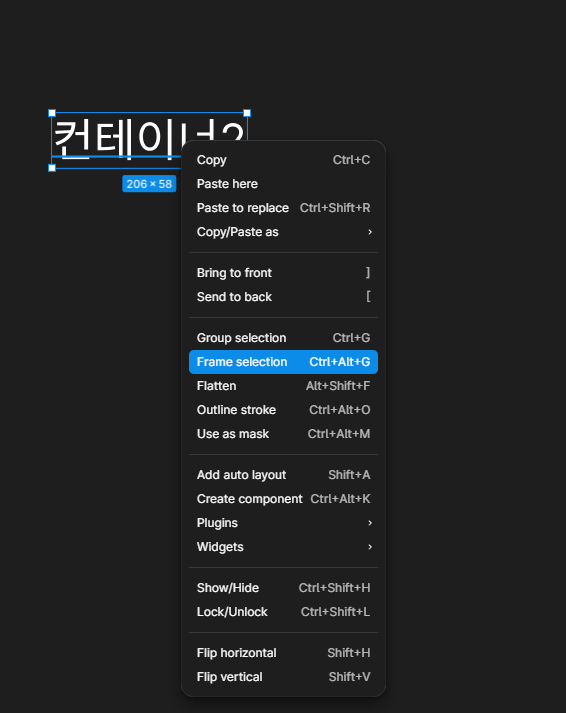Expand the Copy/Paste as submenu

(x=283, y=232)
